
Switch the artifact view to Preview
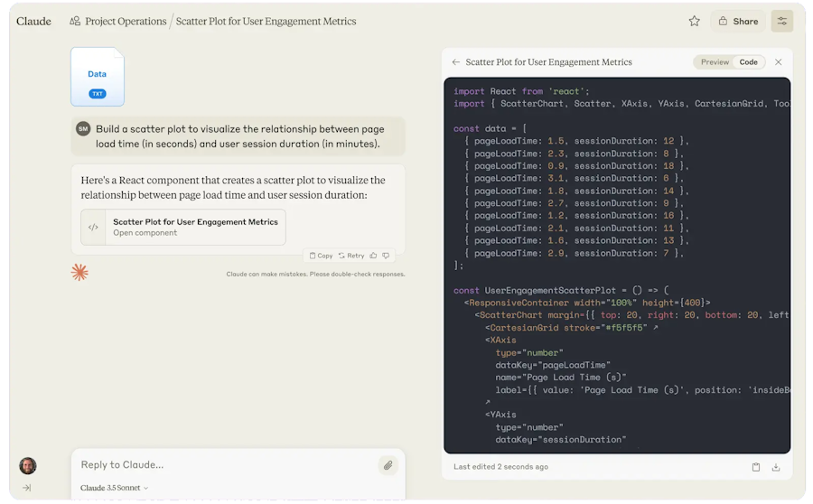point(715,62)
